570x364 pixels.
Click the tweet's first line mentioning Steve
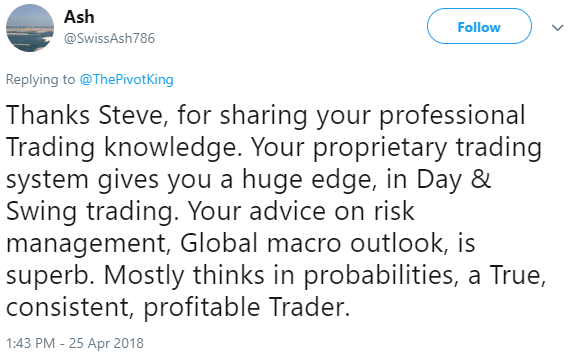[x=265, y=116]
